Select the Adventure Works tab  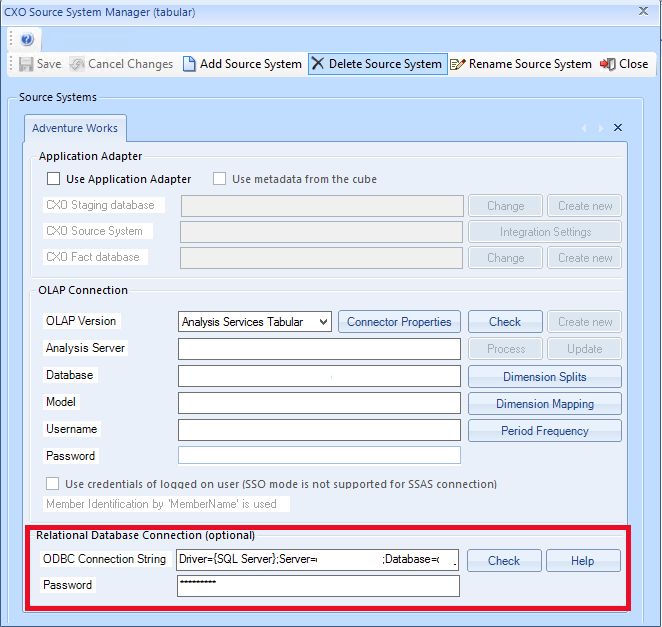click(75, 128)
